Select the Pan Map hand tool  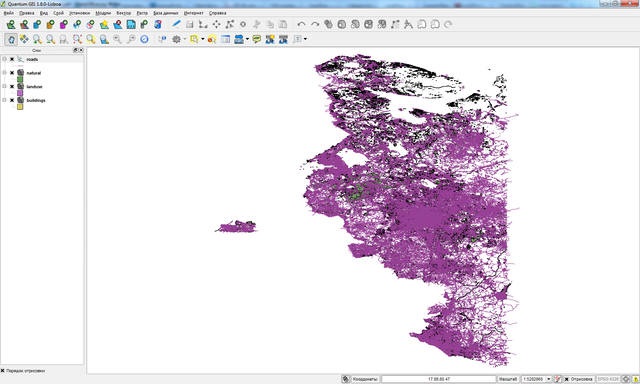tap(11, 39)
